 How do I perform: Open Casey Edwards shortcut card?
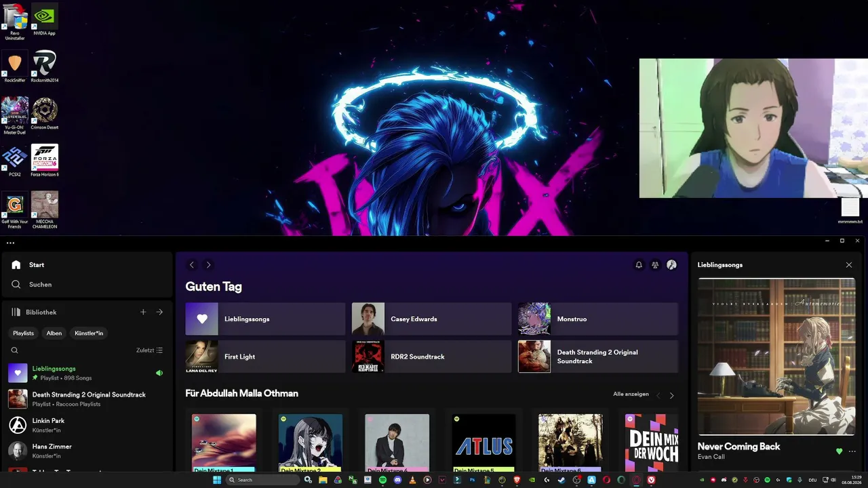[431, 319]
